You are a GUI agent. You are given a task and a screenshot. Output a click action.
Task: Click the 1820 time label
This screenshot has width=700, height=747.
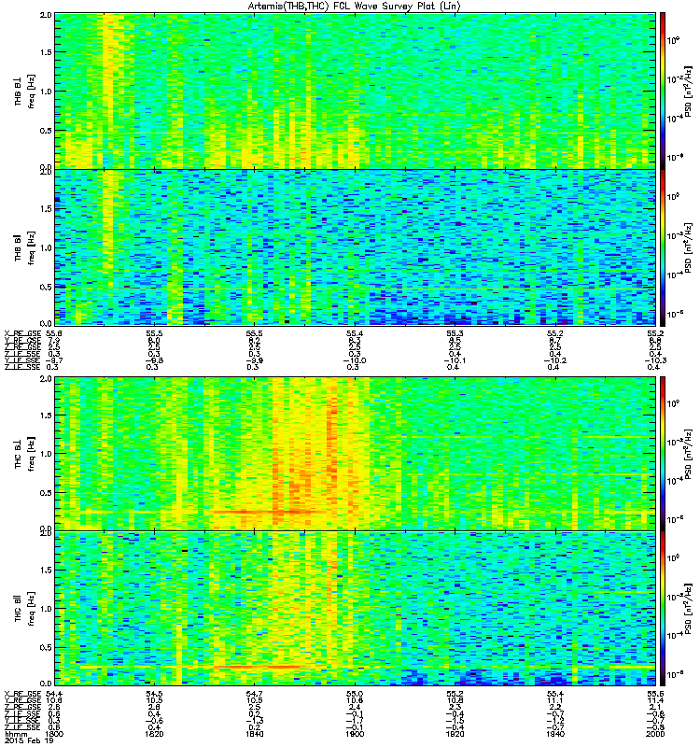coord(154,734)
